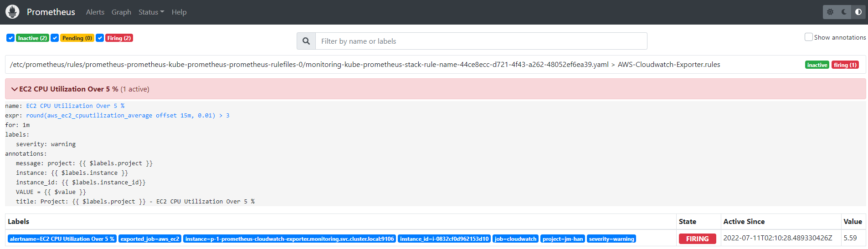This screenshot has height=249, width=868.
Task: Toggle the Pending (0) checkbox
Action: coord(55,38)
